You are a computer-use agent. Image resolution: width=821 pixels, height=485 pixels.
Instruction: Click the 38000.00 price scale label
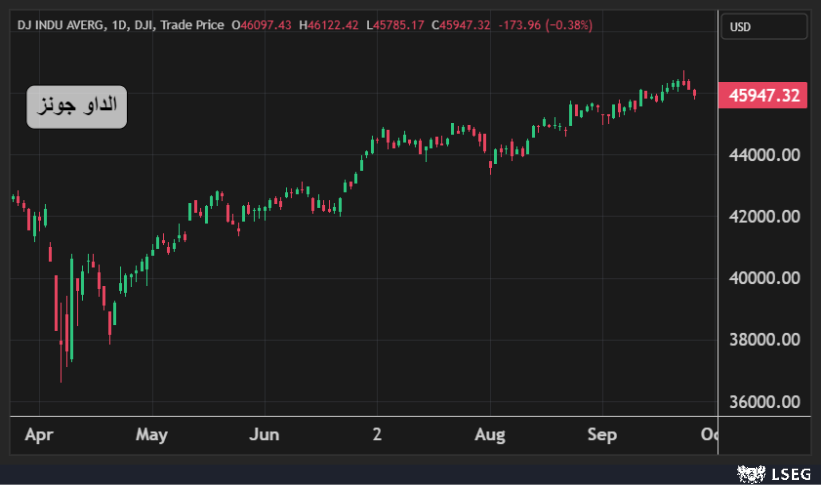(765, 340)
